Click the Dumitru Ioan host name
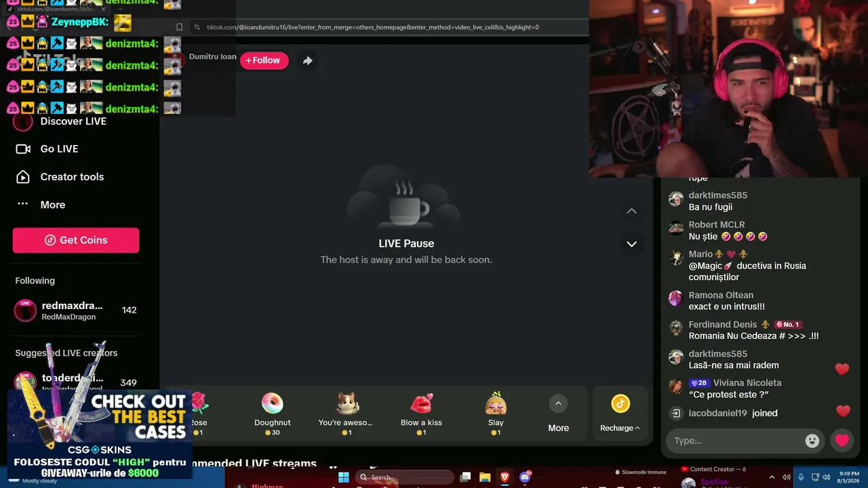 coord(213,57)
